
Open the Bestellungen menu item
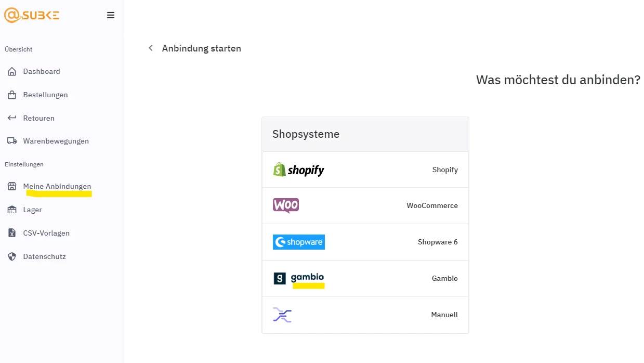(x=45, y=95)
